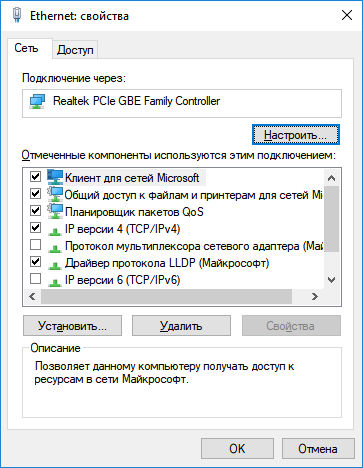This screenshot has height=468, width=363.
Task: Click the horizontal scrollbar's right arrow
Action: pos(314,296)
